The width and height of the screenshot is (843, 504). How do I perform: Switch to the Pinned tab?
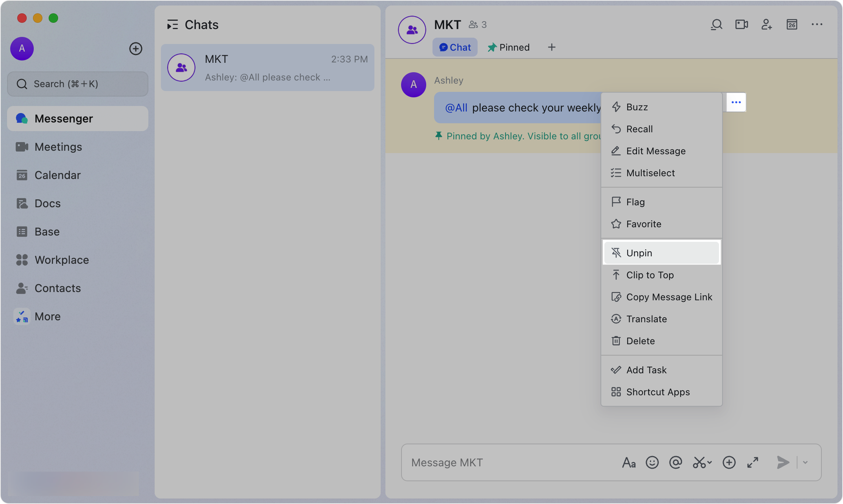point(508,47)
